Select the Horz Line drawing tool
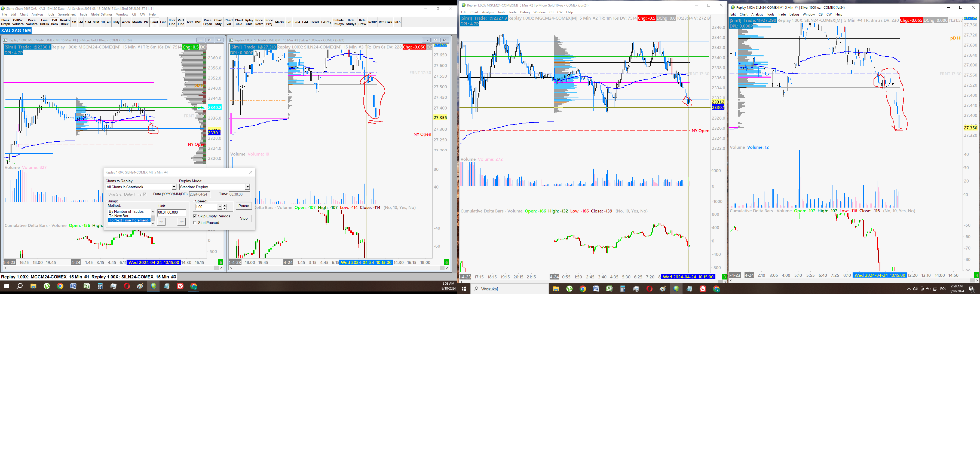The image size is (980, 468). [x=172, y=22]
